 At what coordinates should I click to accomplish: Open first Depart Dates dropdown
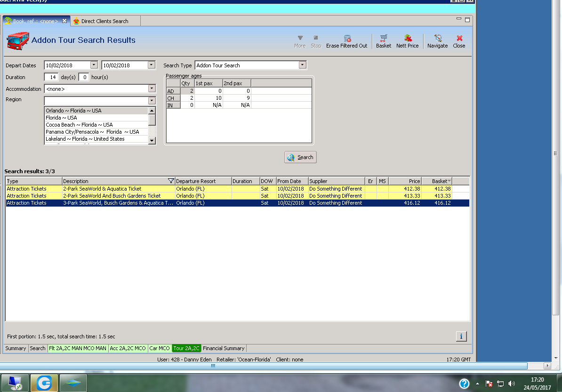click(94, 65)
